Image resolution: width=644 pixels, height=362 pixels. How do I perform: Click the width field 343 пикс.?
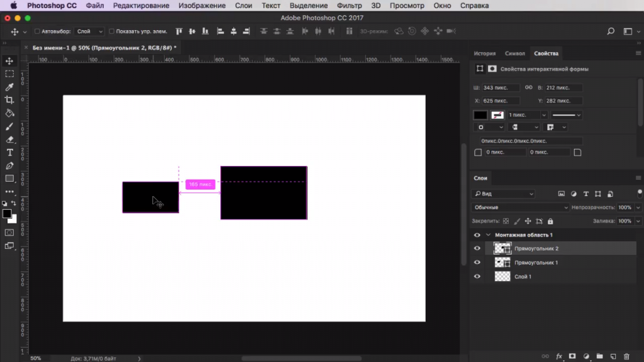pyautogui.click(x=501, y=88)
